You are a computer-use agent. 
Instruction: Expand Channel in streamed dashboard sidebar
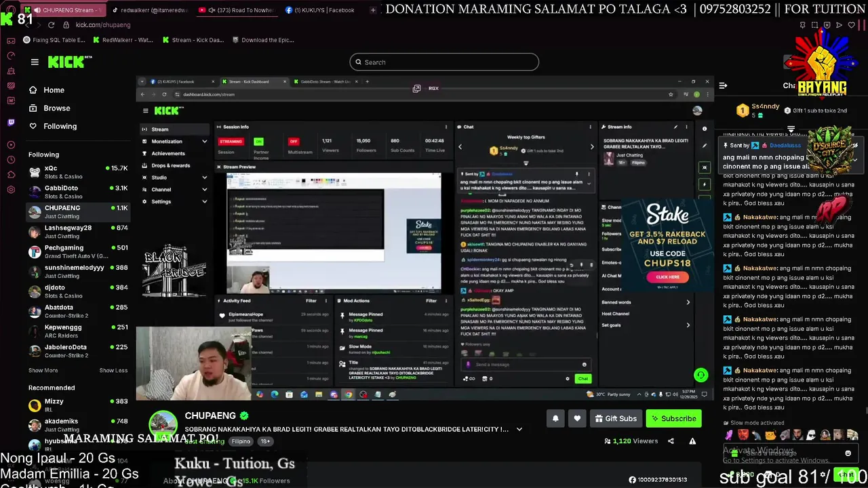tap(175, 190)
